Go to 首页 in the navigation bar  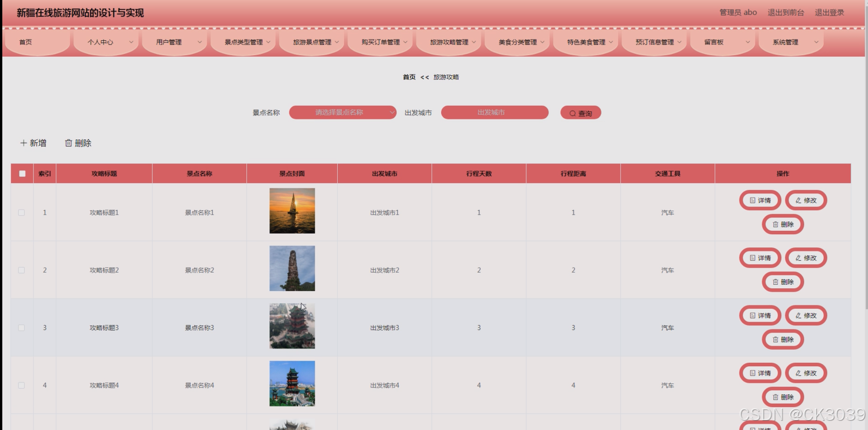pyautogui.click(x=37, y=42)
